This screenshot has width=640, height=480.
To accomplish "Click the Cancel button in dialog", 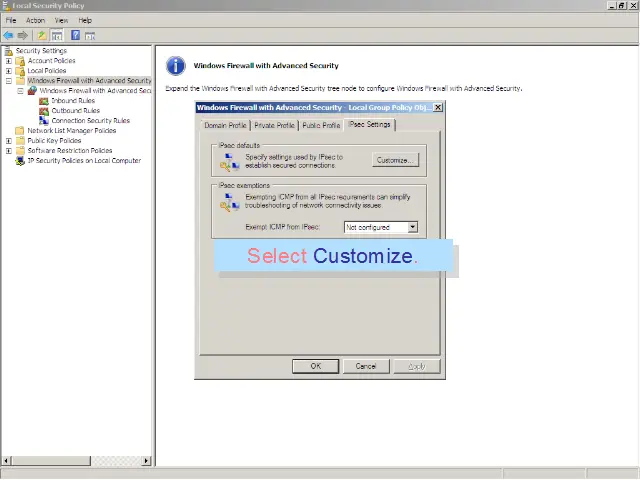I will coord(366,367).
